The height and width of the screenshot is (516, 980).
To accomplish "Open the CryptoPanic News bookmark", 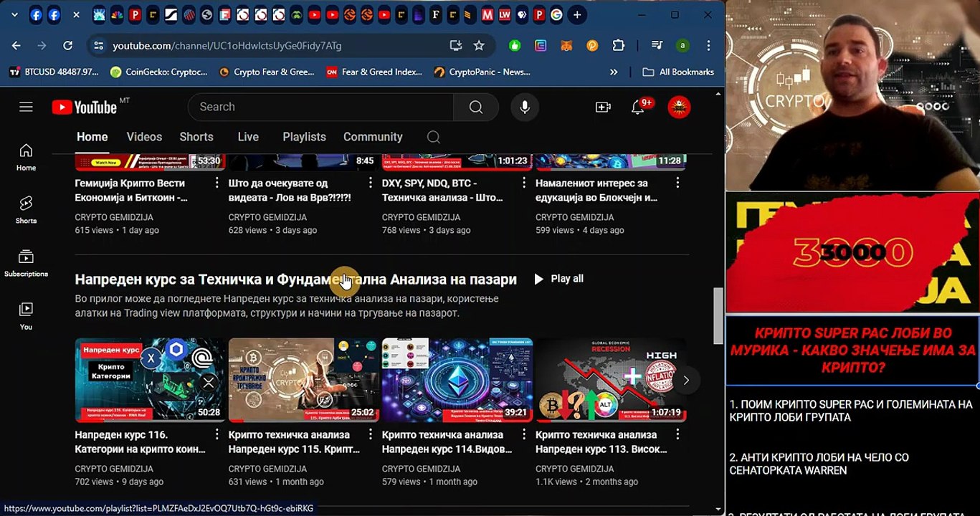I will pos(482,72).
